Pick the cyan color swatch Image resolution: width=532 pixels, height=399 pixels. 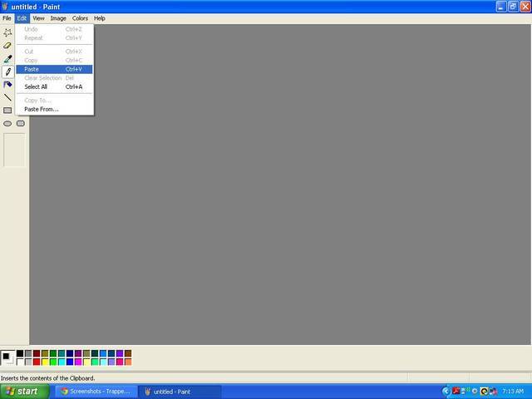62,362
